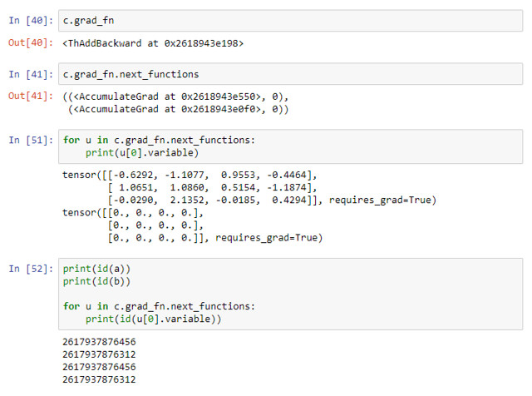Click the In [41] prompt label
Screen dimensions: 532x396
pos(29,75)
